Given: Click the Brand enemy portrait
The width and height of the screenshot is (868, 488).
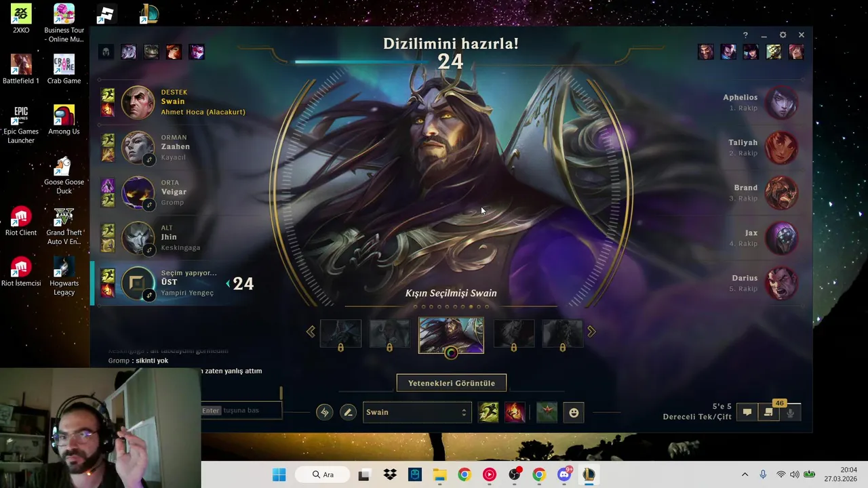Looking at the screenshot, I should pyautogui.click(x=781, y=192).
